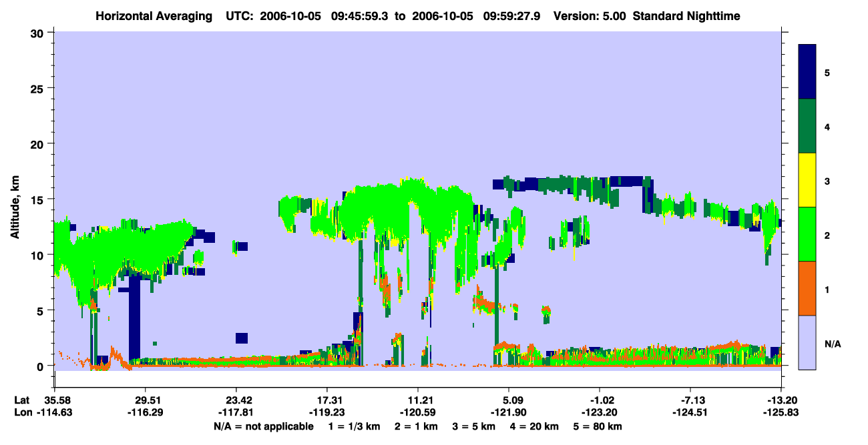Click the legend text '2 = 1 km'
868x445 pixels.
(x=415, y=426)
